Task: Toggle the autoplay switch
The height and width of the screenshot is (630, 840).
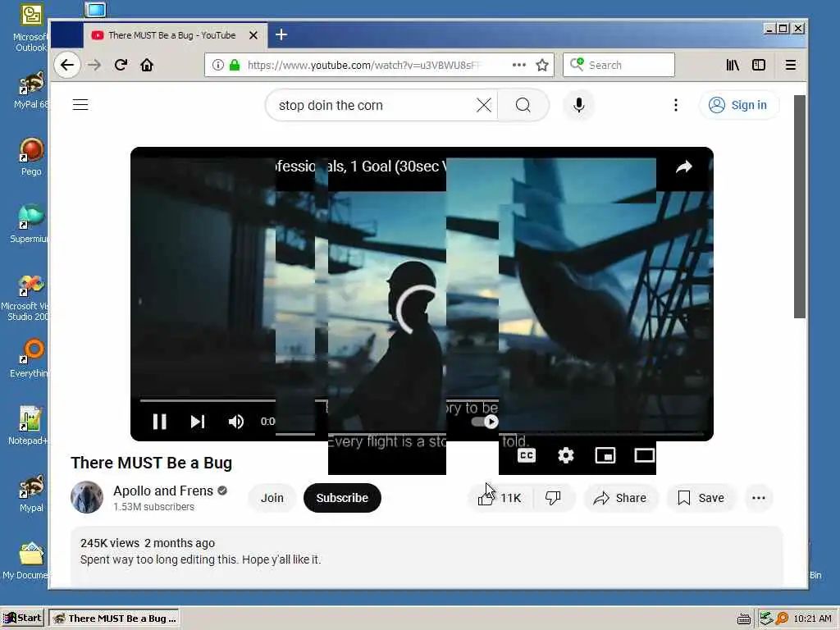Action: [x=486, y=422]
